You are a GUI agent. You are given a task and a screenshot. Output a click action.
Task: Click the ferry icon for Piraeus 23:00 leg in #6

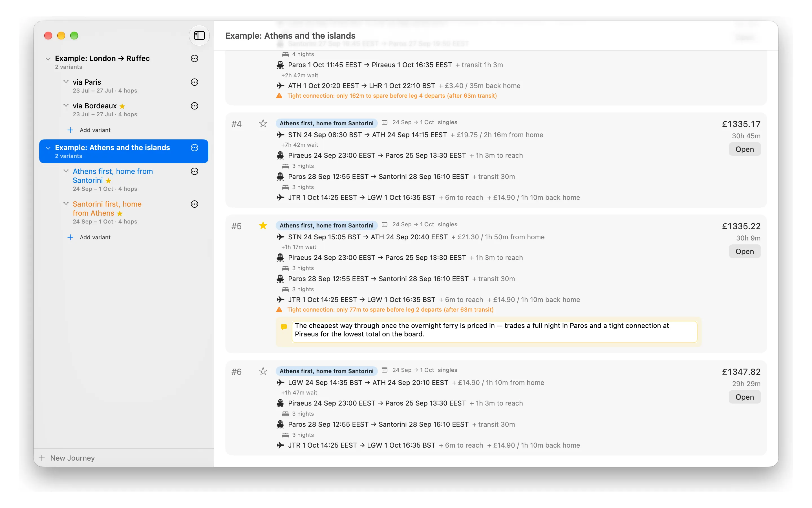tap(280, 403)
